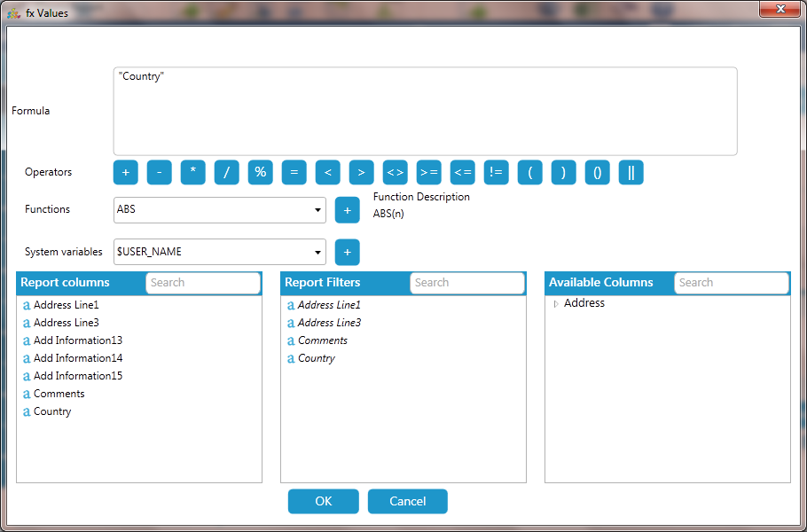
Task: Open the Functions dropdown list
Action: pyautogui.click(x=317, y=210)
